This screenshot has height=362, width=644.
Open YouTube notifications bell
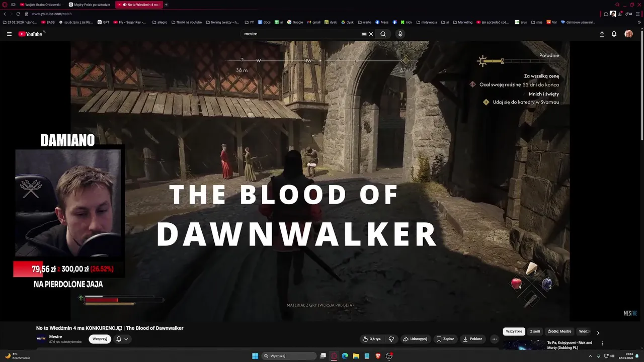pos(614,34)
